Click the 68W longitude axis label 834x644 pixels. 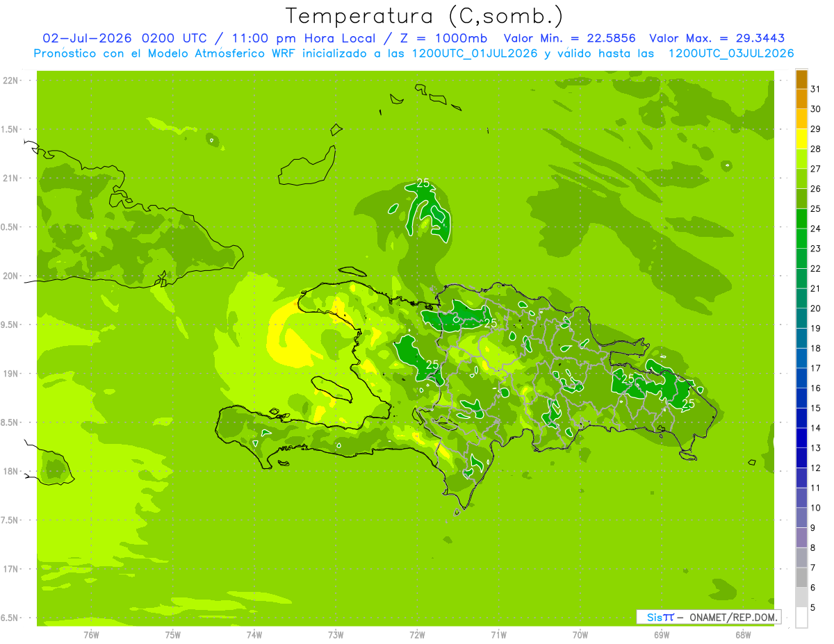click(x=743, y=634)
